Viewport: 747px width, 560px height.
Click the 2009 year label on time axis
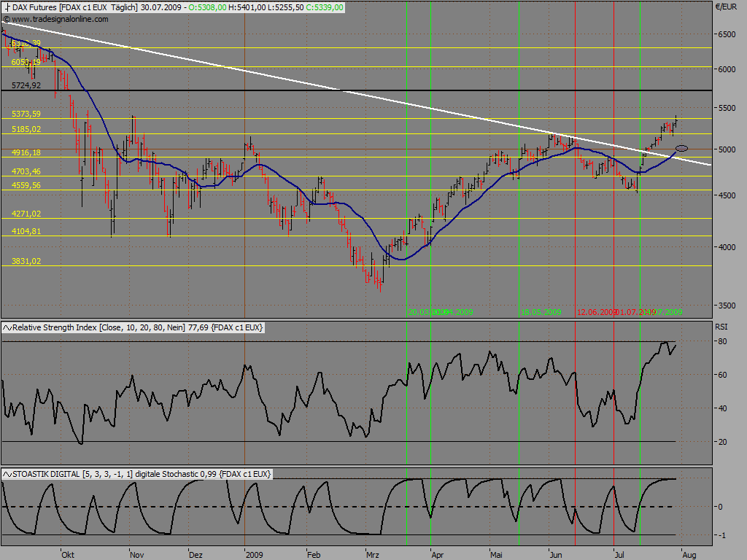tap(253, 553)
